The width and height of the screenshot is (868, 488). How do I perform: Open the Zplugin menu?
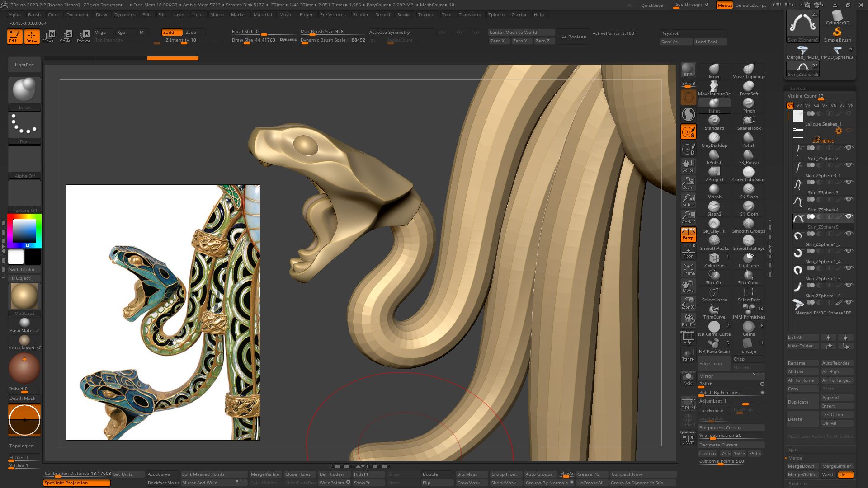[496, 14]
